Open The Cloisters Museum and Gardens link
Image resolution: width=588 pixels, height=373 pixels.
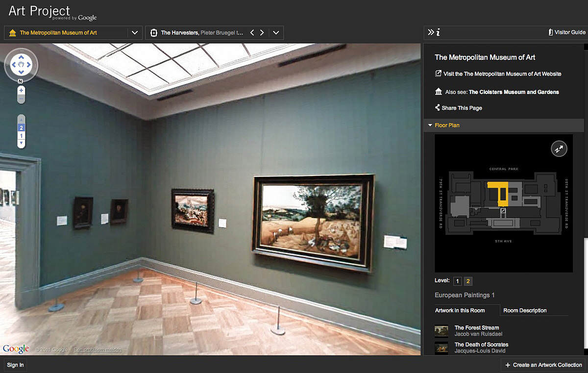(514, 92)
